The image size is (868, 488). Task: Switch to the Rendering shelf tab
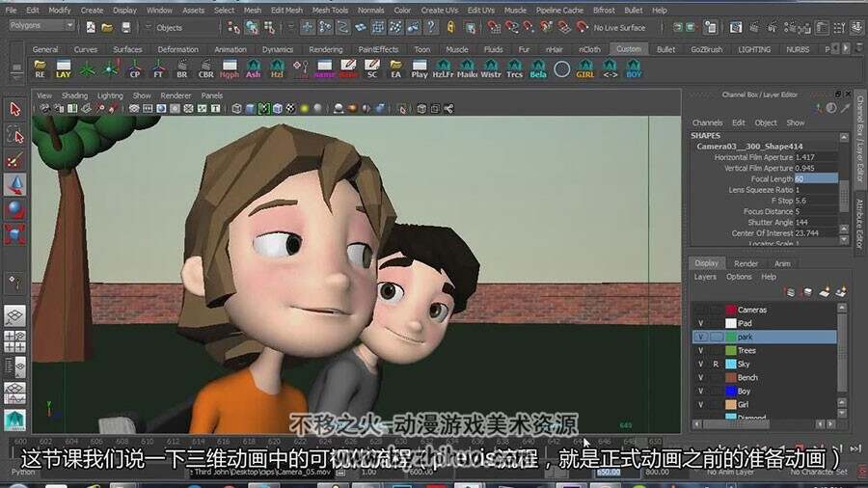pos(326,49)
